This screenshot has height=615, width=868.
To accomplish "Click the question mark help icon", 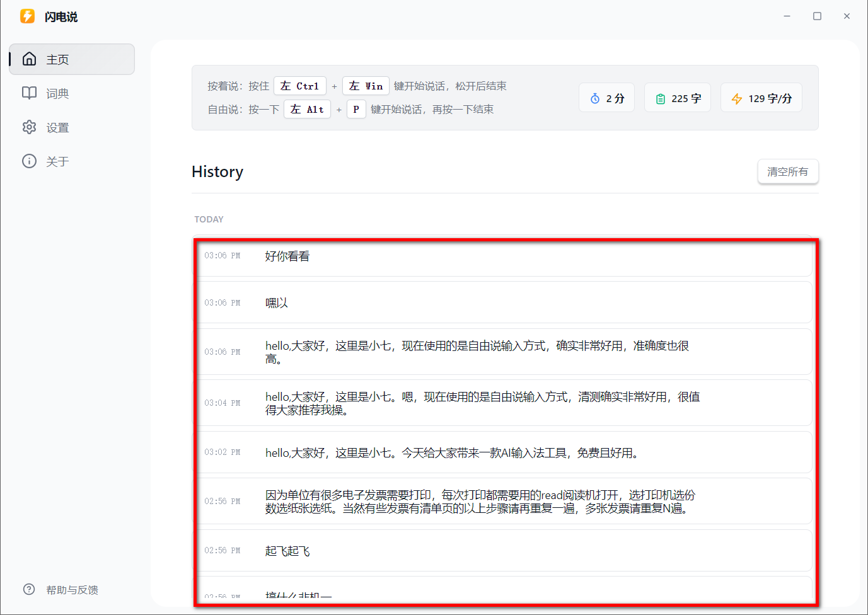I will tap(29, 589).
